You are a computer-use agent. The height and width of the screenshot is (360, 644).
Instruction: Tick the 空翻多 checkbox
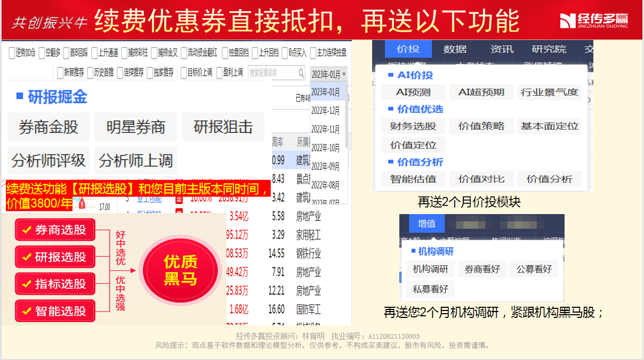click(x=42, y=53)
